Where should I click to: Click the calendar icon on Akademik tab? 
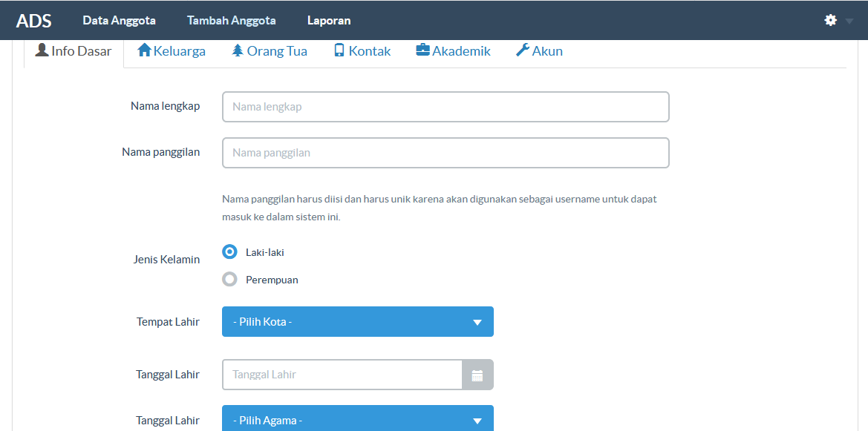(x=422, y=50)
